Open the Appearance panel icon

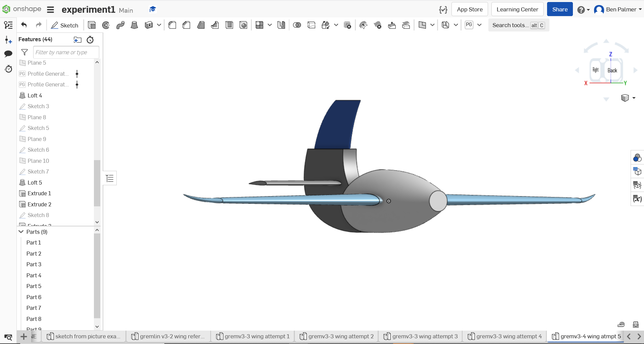pos(637,158)
